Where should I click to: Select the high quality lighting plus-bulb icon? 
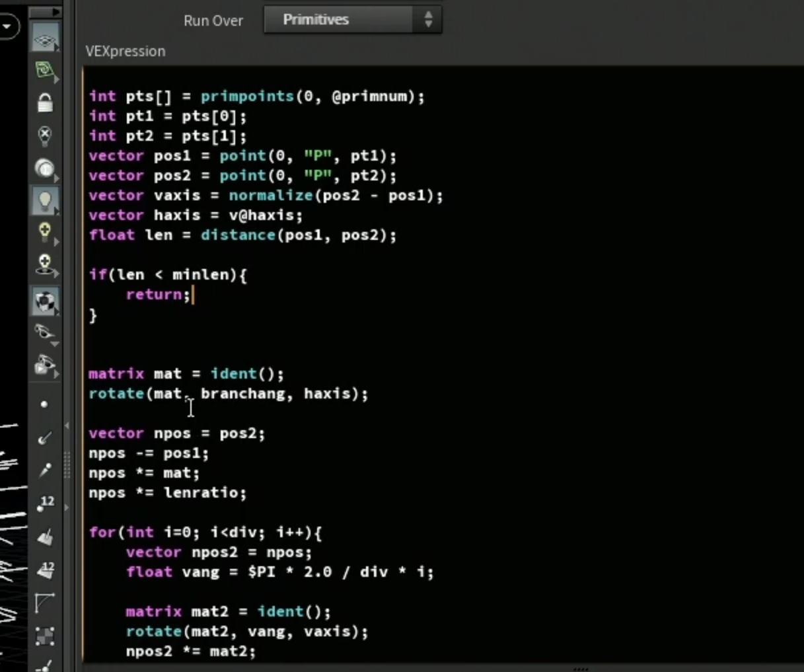tap(45, 233)
